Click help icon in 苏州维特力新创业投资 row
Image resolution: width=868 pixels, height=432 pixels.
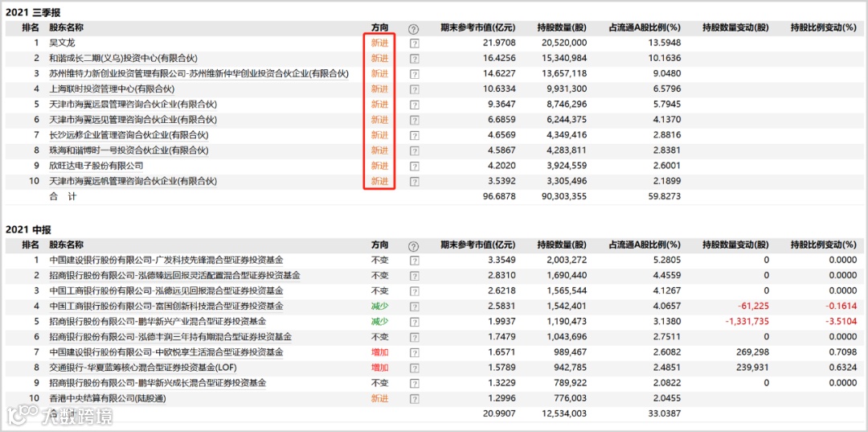pos(414,74)
